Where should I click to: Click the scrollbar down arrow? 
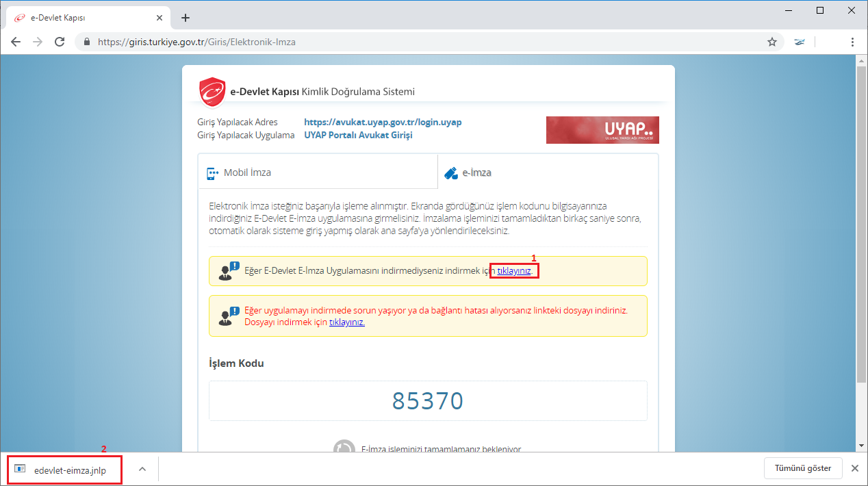tap(863, 446)
